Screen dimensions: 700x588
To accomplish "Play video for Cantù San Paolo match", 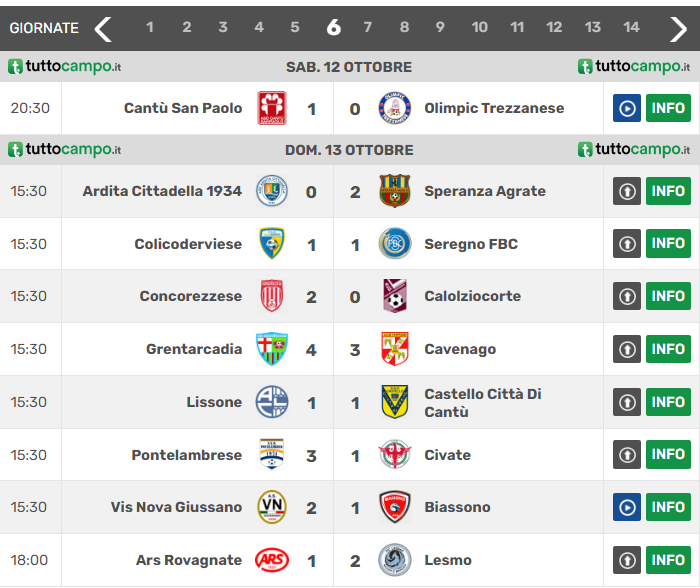I will coord(626,108).
